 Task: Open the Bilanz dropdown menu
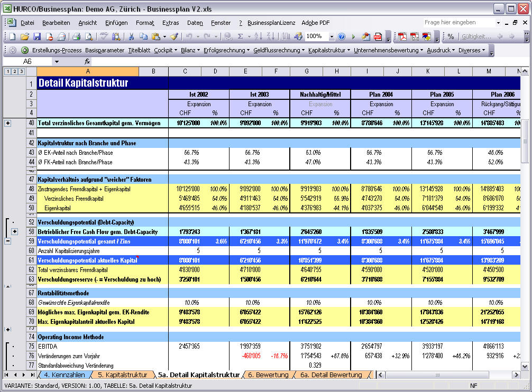click(190, 51)
